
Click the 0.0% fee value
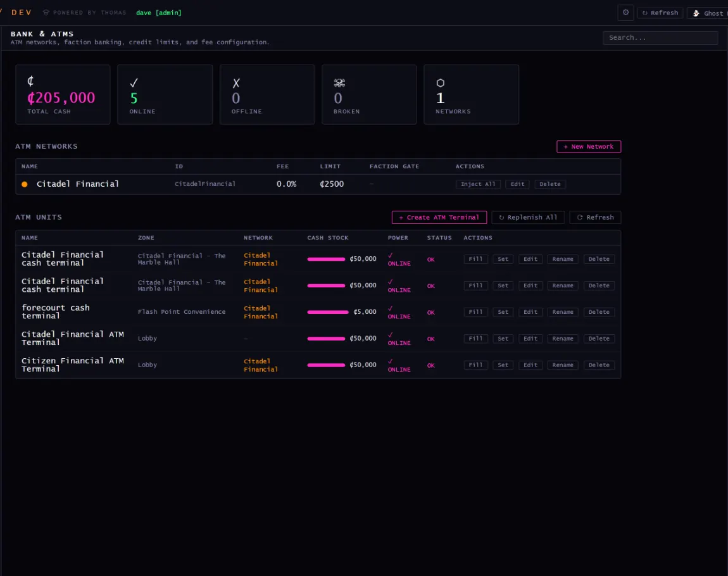(x=287, y=184)
